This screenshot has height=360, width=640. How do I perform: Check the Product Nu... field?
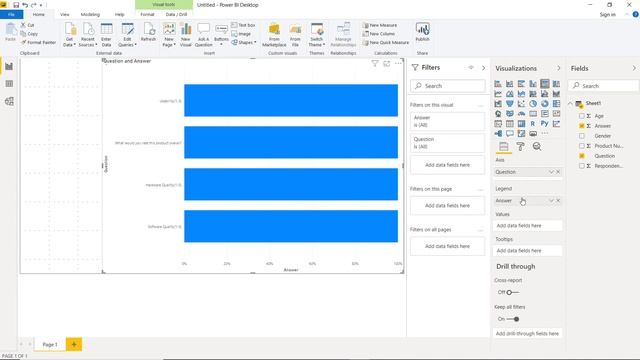582,146
